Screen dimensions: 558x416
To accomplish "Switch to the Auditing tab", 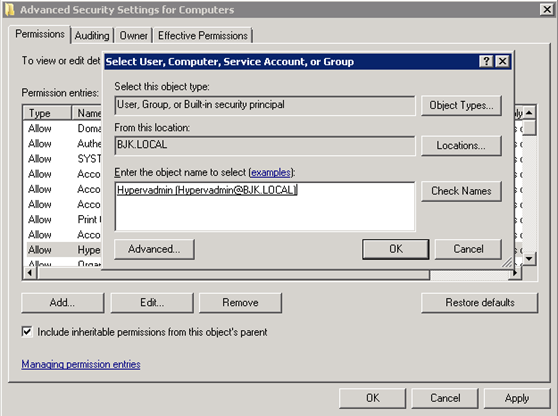I will pos(92,36).
